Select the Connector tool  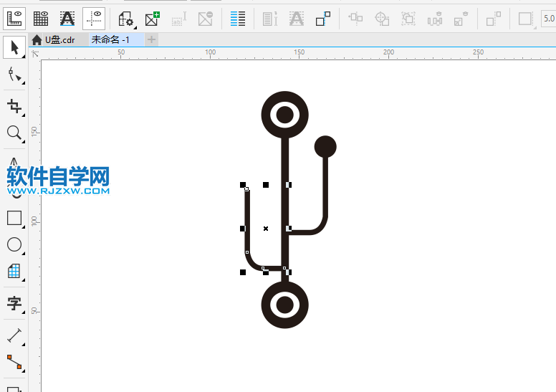[x=14, y=362]
